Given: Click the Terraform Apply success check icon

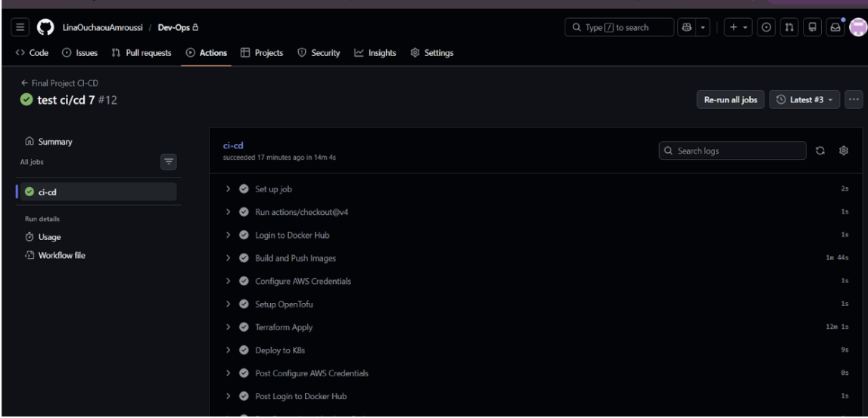Looking at the screenshot, I should [244, 327].
